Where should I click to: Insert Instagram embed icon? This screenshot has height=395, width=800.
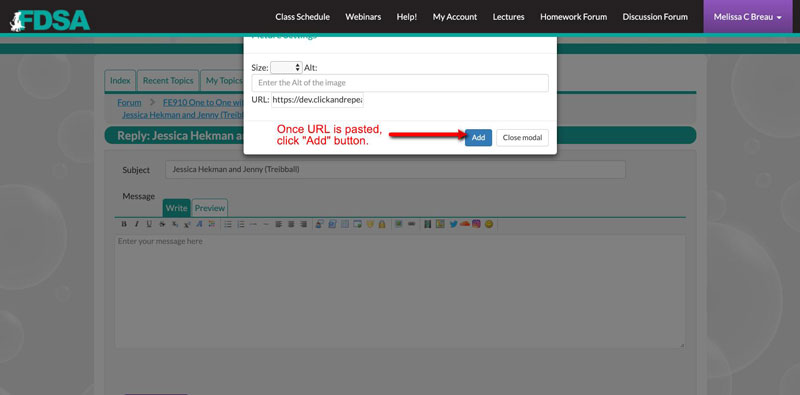pyautogui.click(x=476, y=224)
